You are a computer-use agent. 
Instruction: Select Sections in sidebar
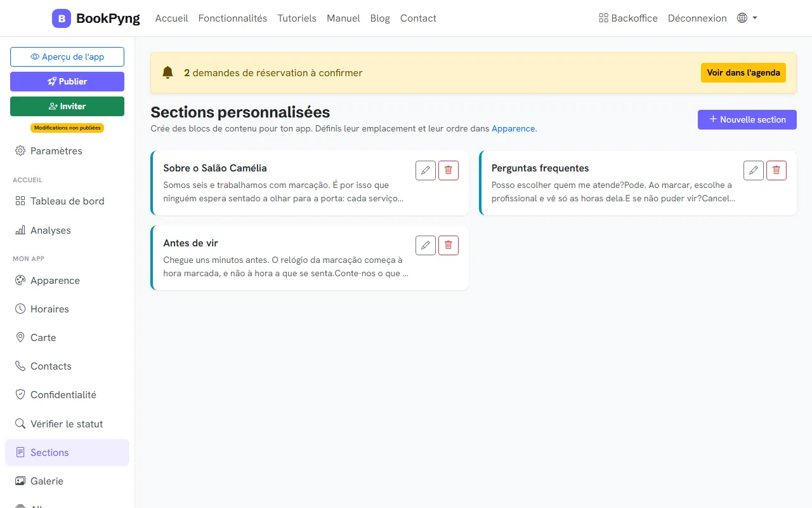pos(67,453)
